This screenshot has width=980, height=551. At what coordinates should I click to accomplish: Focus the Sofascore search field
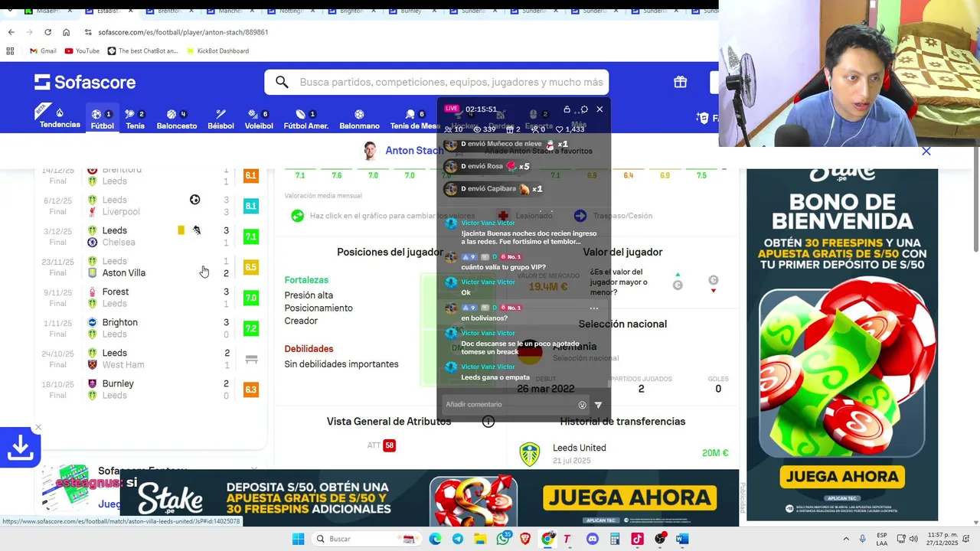coord(436,82)
